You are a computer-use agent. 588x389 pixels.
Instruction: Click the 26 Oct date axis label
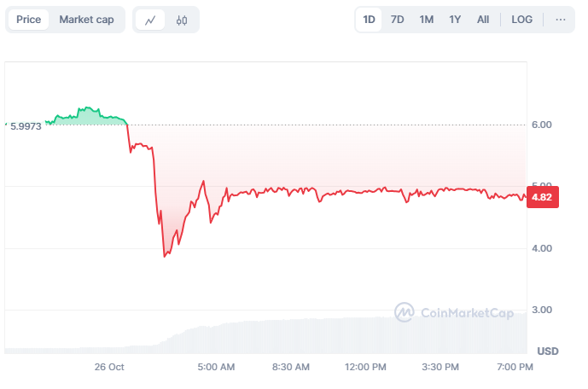(x=109, y=367)
